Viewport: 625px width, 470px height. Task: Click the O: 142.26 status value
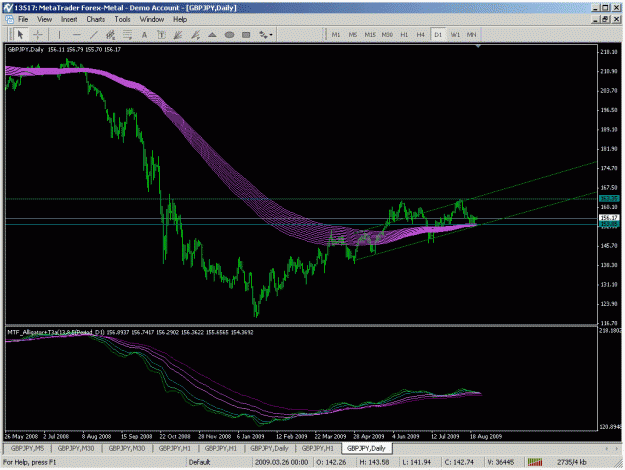point(331,462)
